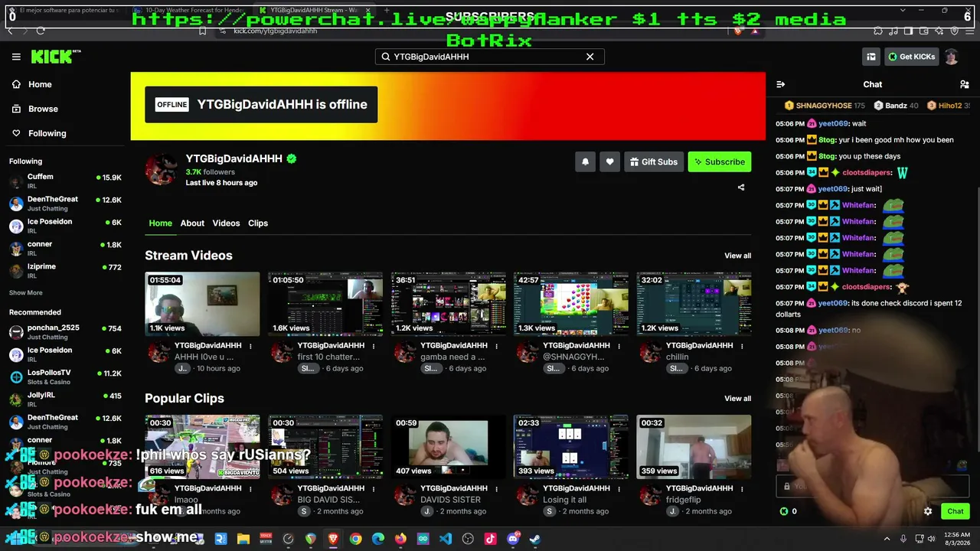Open options menu for 'gamba need a' video

pos(496,346)
